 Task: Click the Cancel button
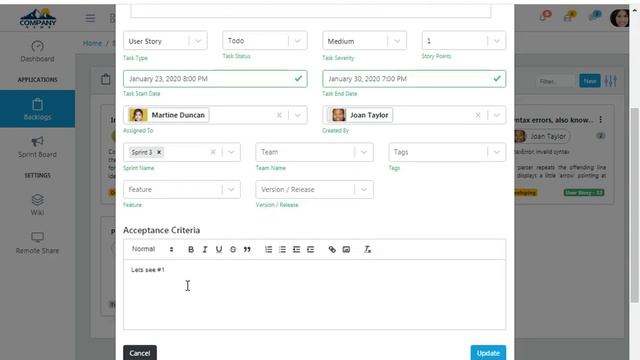pyautogui.click(x=140, y=353)
